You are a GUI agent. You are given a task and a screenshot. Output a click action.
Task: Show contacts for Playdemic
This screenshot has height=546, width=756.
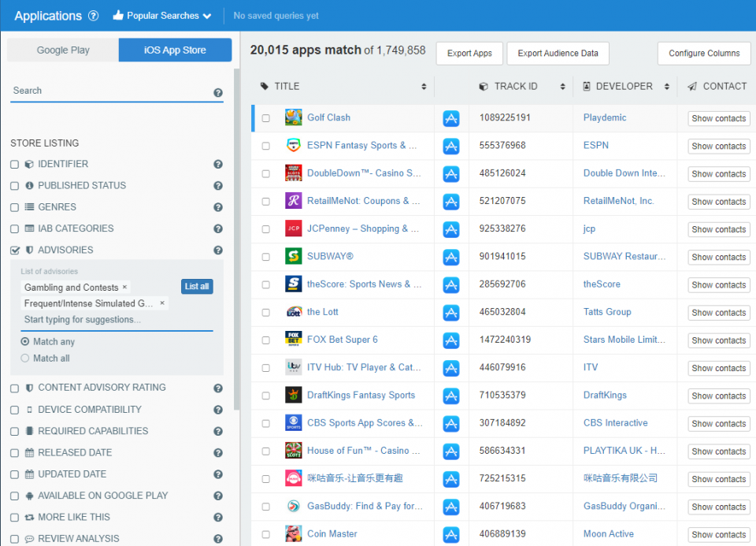coord(718,119)
